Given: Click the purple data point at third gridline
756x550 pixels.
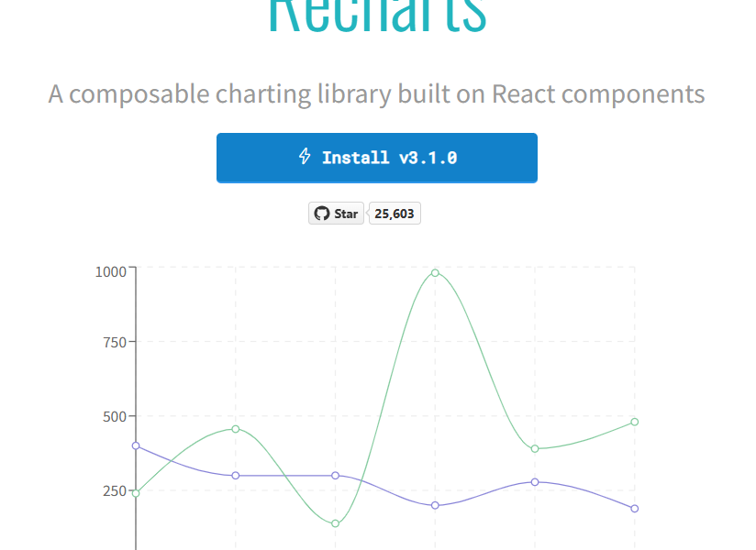Looking at the screenshot, I should (x=336, y=476).
